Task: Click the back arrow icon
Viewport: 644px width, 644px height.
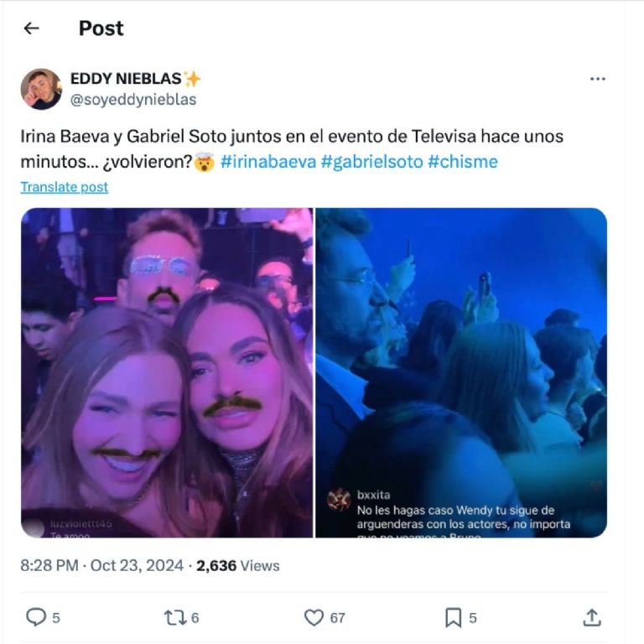Action: (x=32, y=29)
